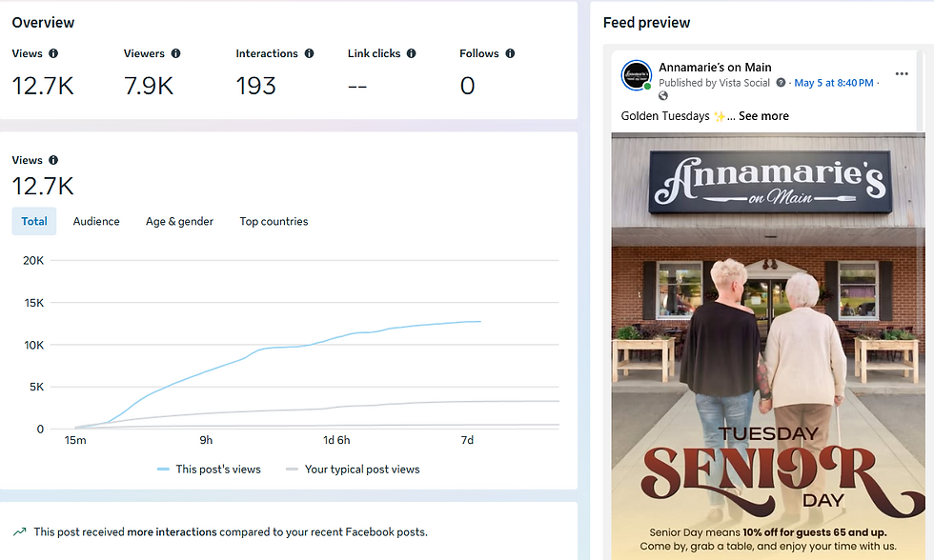Click the Annamarie's on Main page name
The height and width of the screenshot is (560, 934).
(715, 68)
